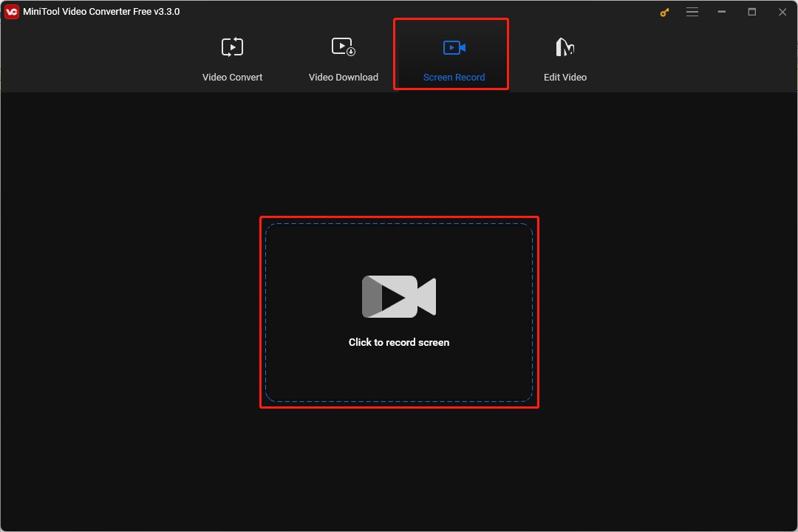
Task: Click the yellow key registration icon
Action: pos(664,12)
